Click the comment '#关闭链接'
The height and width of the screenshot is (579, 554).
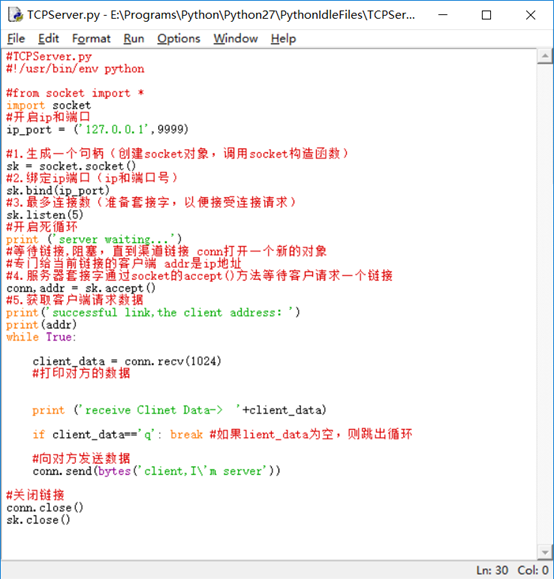(35, 495)
